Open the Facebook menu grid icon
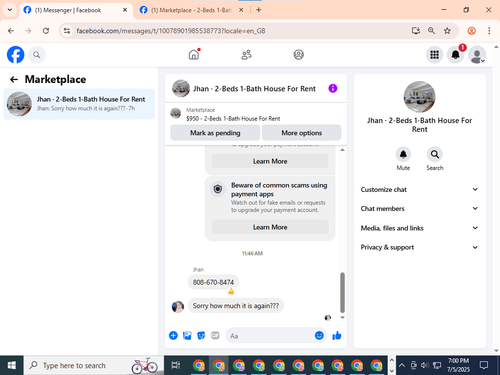Viewport: 500px width, 375px height. [434, 55]
